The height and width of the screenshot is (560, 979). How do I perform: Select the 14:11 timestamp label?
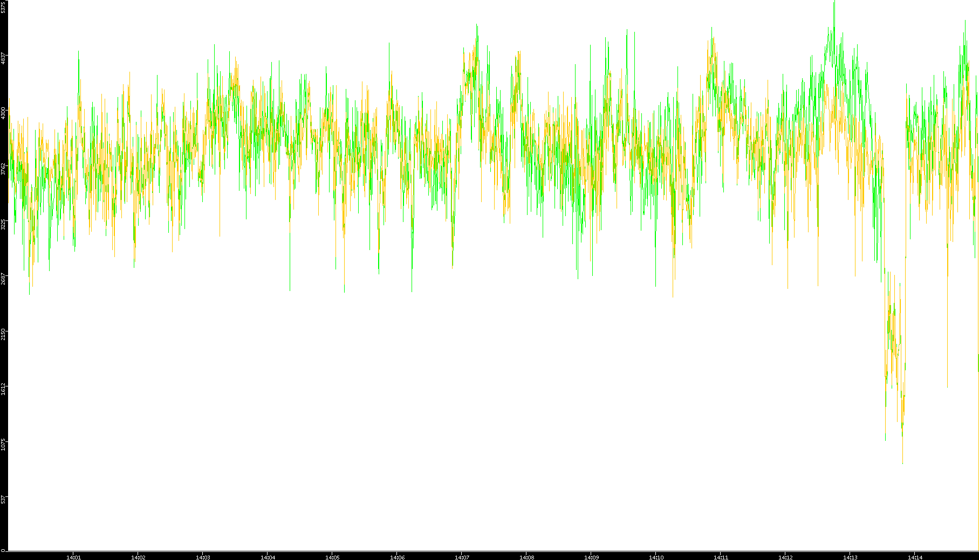pos(721,557)
